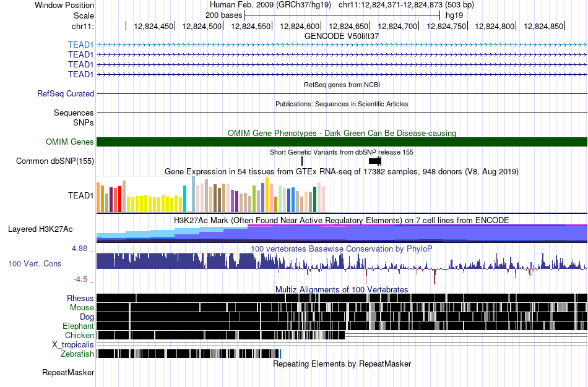The height and width of the screenshot is (387, 588).
Task: Click the light-blue TEAD1 transcript label
Action: [80, 45]
